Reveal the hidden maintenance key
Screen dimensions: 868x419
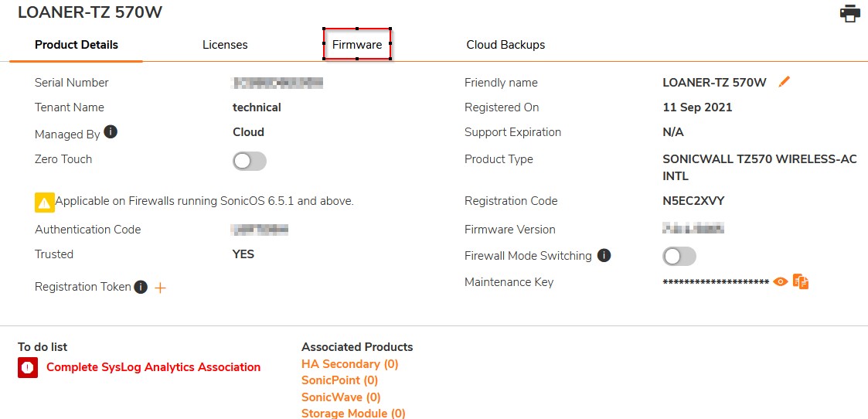(781, 282)
